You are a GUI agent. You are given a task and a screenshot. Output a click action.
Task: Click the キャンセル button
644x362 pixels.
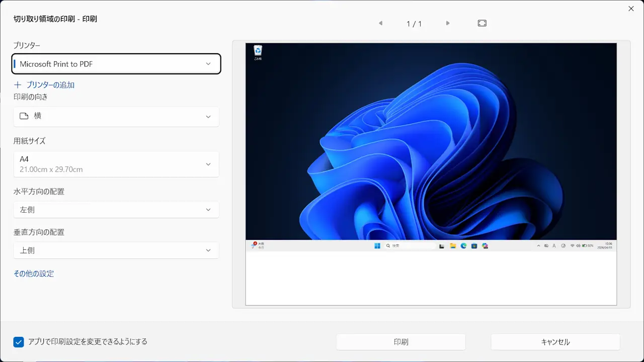click(x=555, y=342)
